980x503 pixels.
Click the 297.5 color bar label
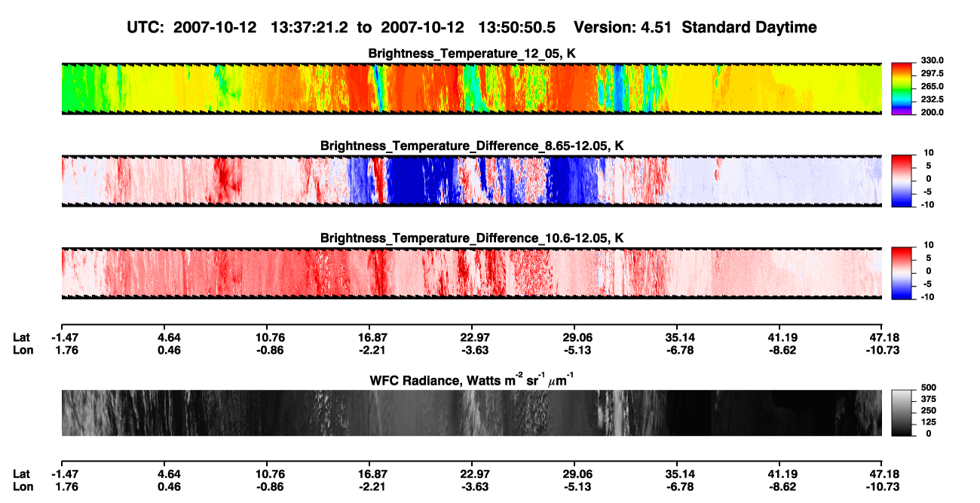pyautogui.click(x=932, y=74)
